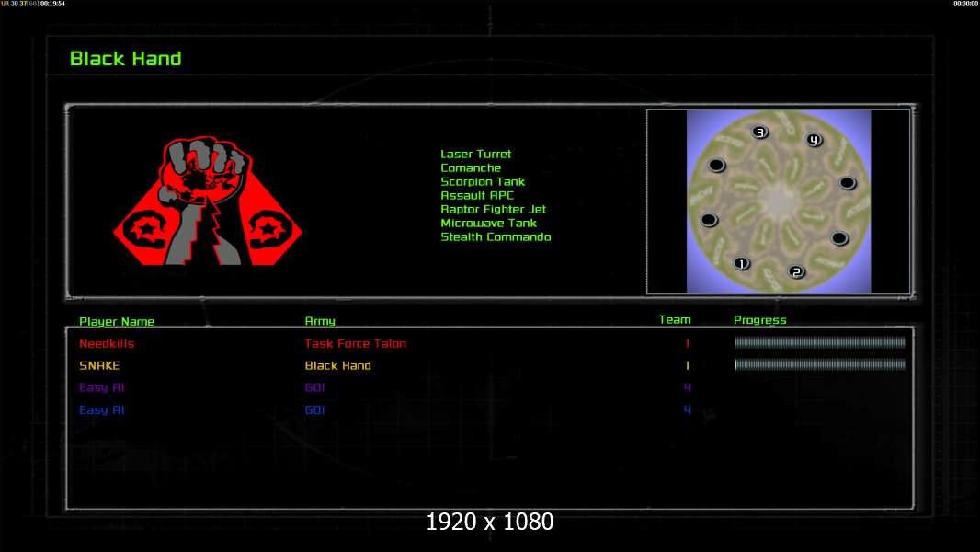Pick start position 4 on the map
Screen dimensions: 980x552
click(x=814, y=140)
